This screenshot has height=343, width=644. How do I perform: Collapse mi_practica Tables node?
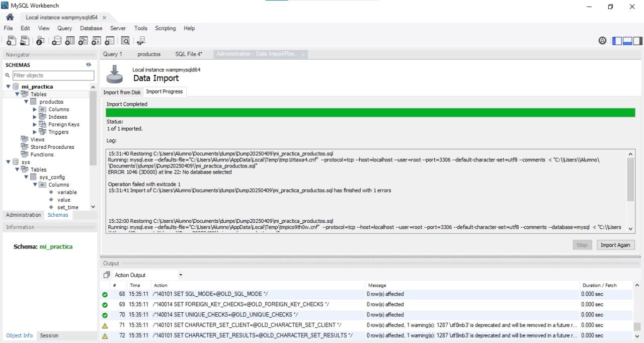click(17, 94)
